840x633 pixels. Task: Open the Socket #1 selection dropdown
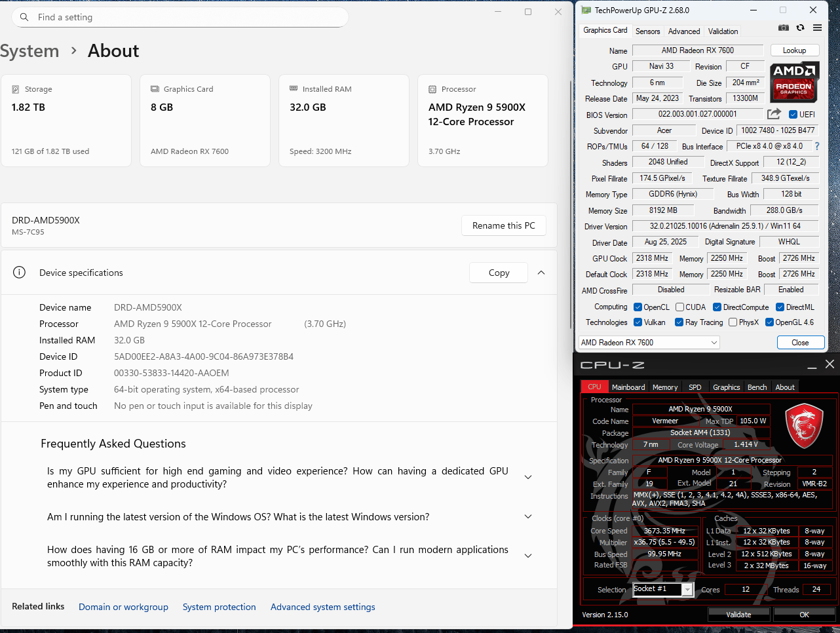pos(662,589)
